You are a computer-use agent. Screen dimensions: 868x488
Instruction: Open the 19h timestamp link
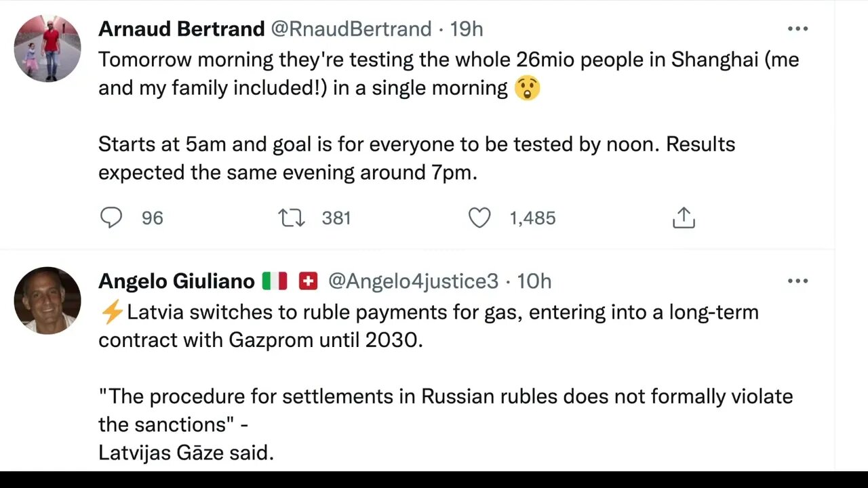coord(467,29)
